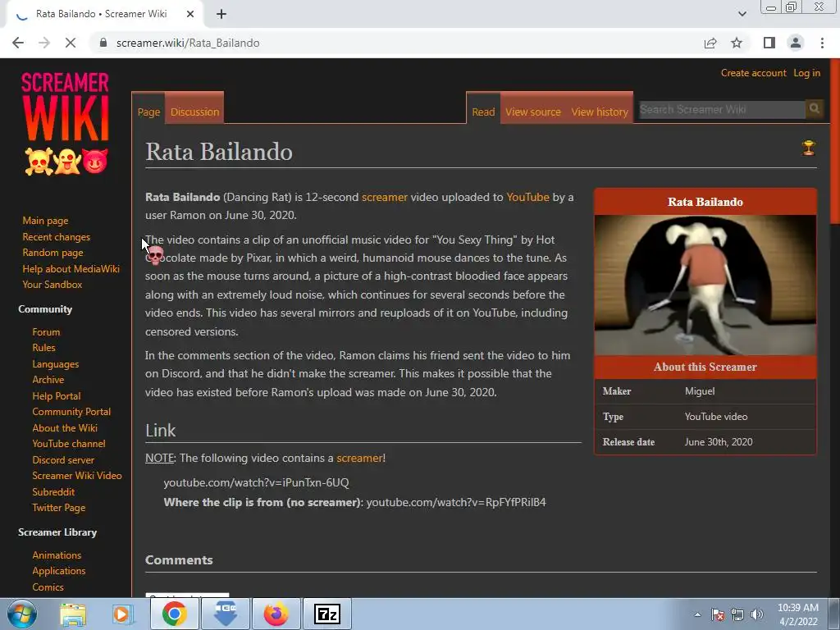The width and height of the screenshot is (840, 630).
Task: Click the taskbar clock and date
Action: (x=797, y=614)
